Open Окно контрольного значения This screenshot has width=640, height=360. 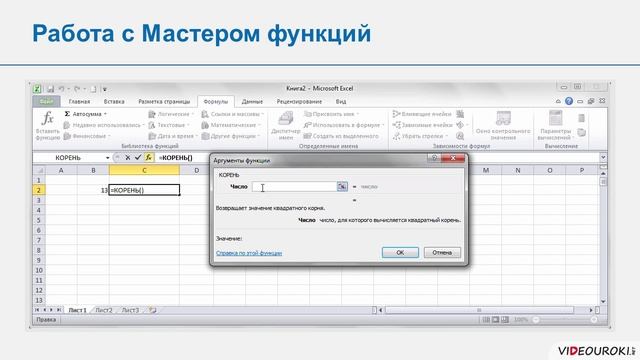(503, 125)
